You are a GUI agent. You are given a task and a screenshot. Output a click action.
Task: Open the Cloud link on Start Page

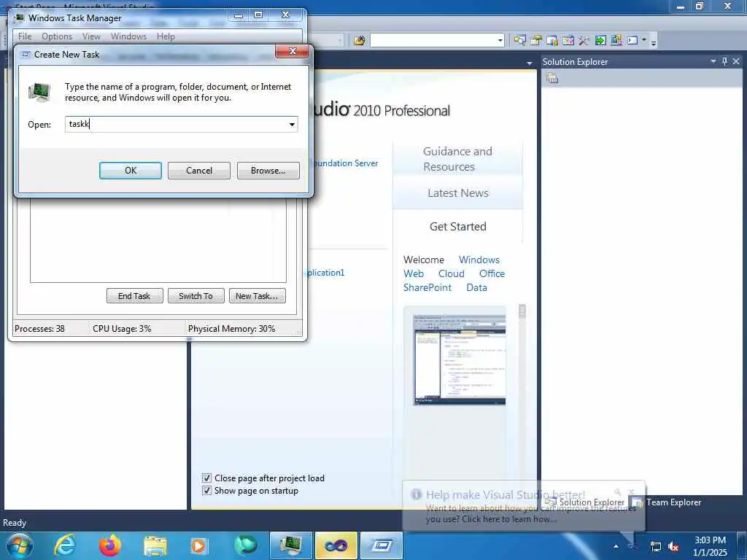pos(451,273)
